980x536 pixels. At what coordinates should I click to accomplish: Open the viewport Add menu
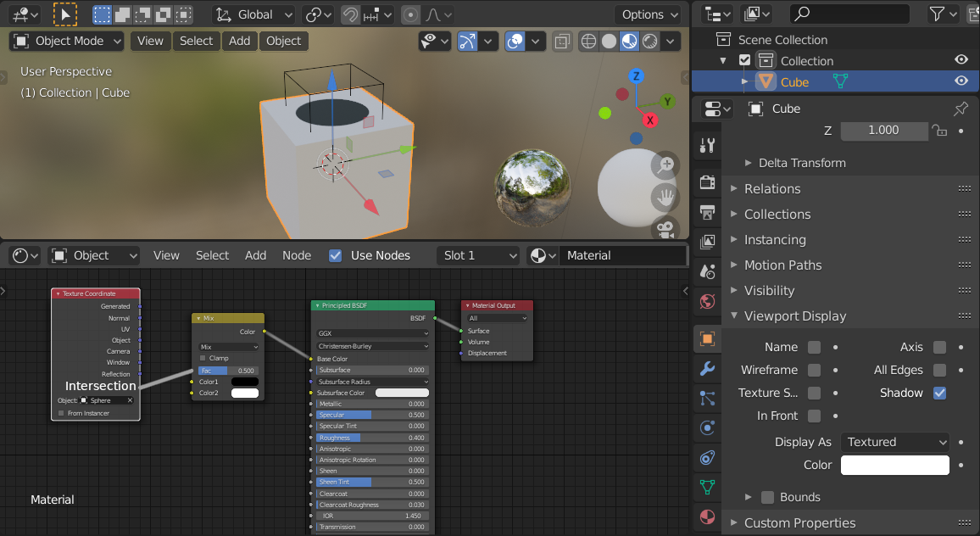239,42
